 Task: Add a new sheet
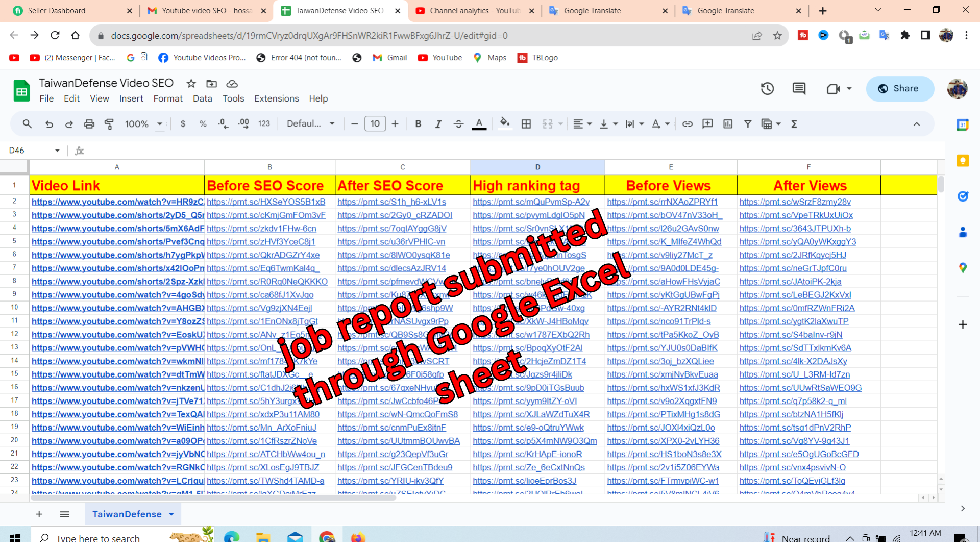point(39,514)
